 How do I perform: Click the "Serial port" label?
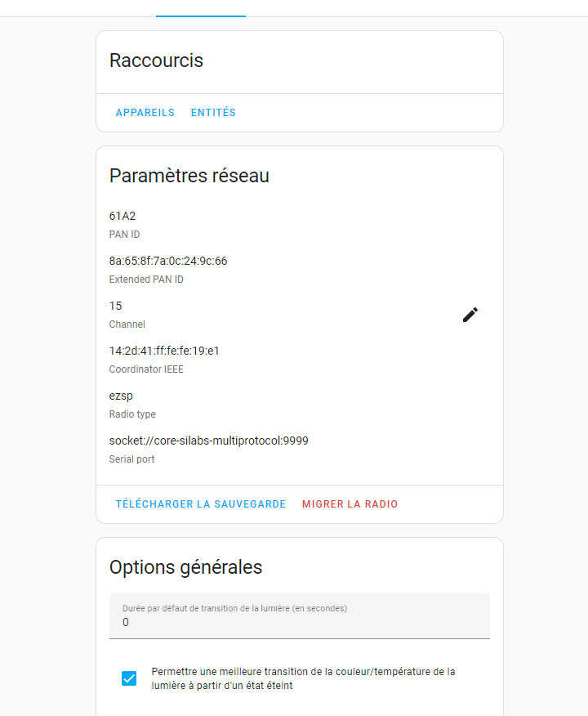[131, 459]
